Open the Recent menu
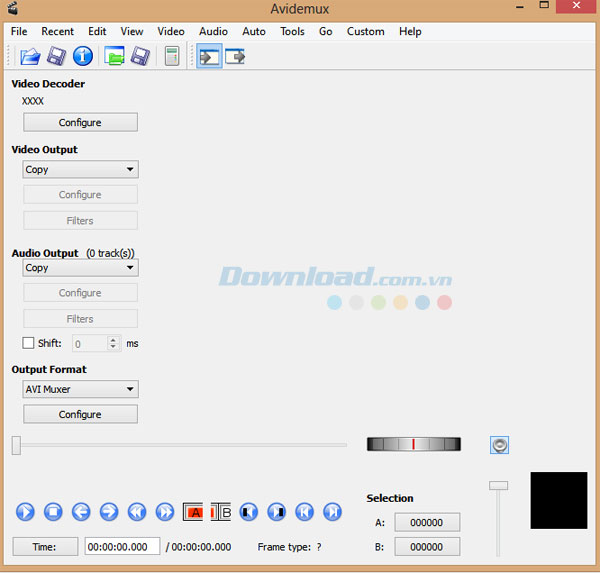The image size is (600, 573). coord(57,31)
